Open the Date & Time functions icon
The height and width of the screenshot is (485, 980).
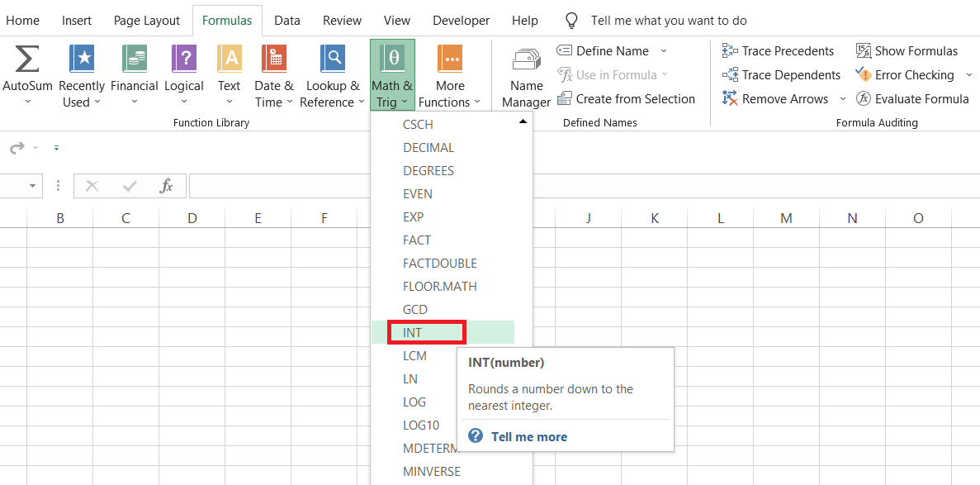tap(273, 59)
